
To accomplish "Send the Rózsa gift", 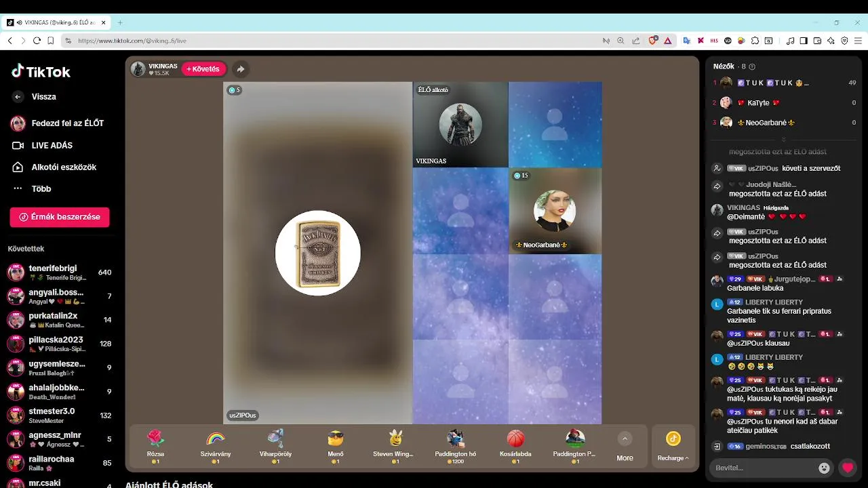I will [155, 446].
